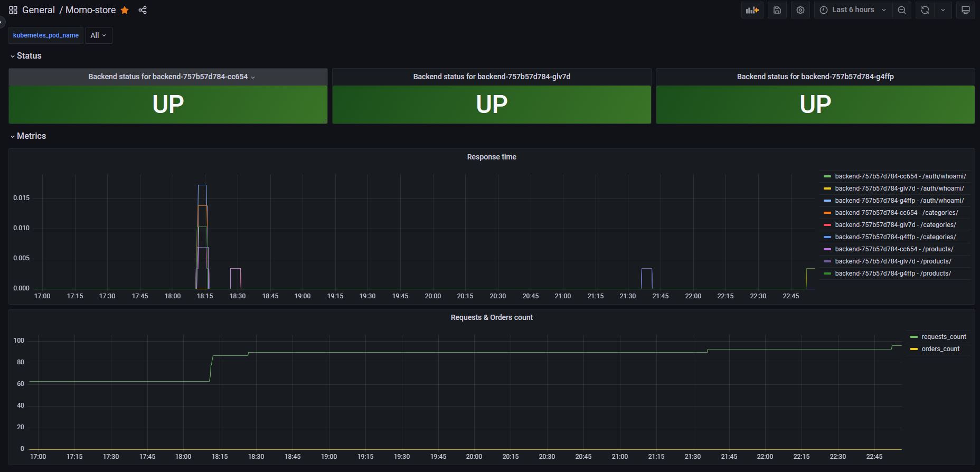980x472 pixels.
Task: Collapse the Status row
Action: pos(26,55)
